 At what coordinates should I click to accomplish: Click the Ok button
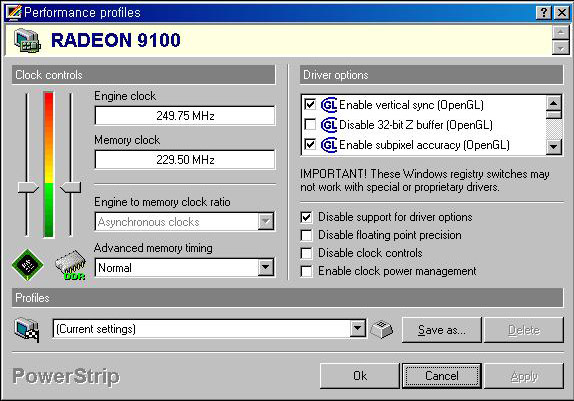tap(359, 376)
